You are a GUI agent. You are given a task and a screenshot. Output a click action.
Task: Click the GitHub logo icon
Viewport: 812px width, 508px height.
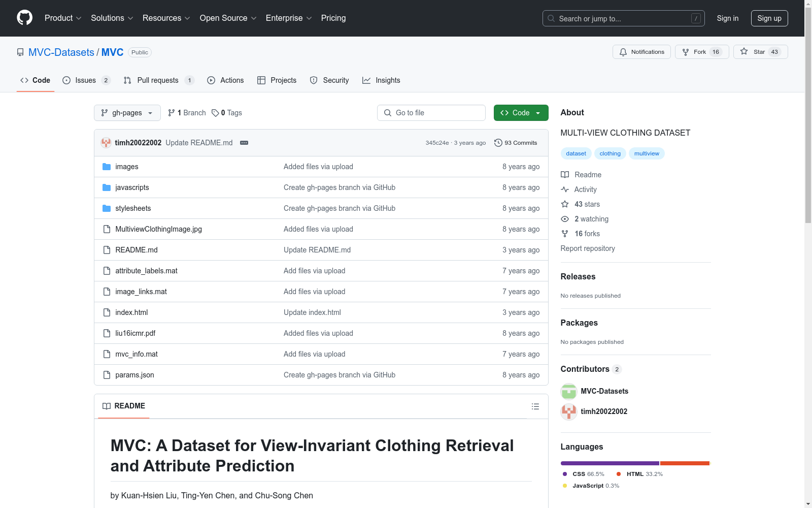click(x=24, y=18)
